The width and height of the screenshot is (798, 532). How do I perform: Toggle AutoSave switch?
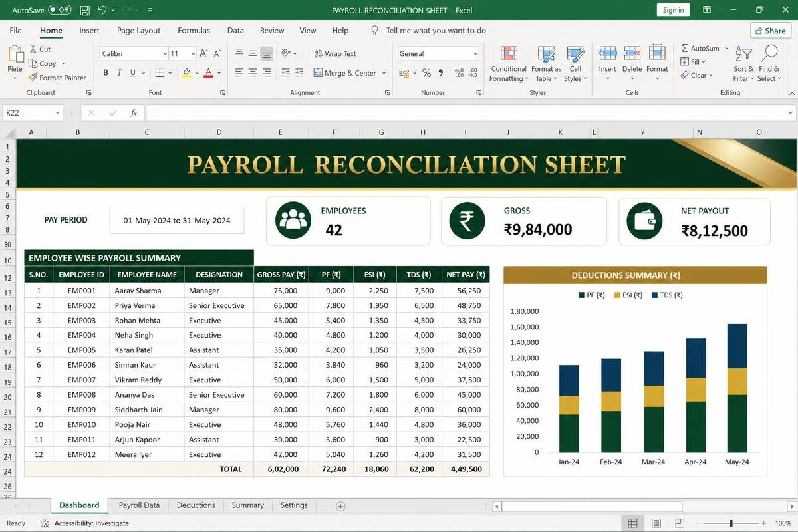[60, 10]
